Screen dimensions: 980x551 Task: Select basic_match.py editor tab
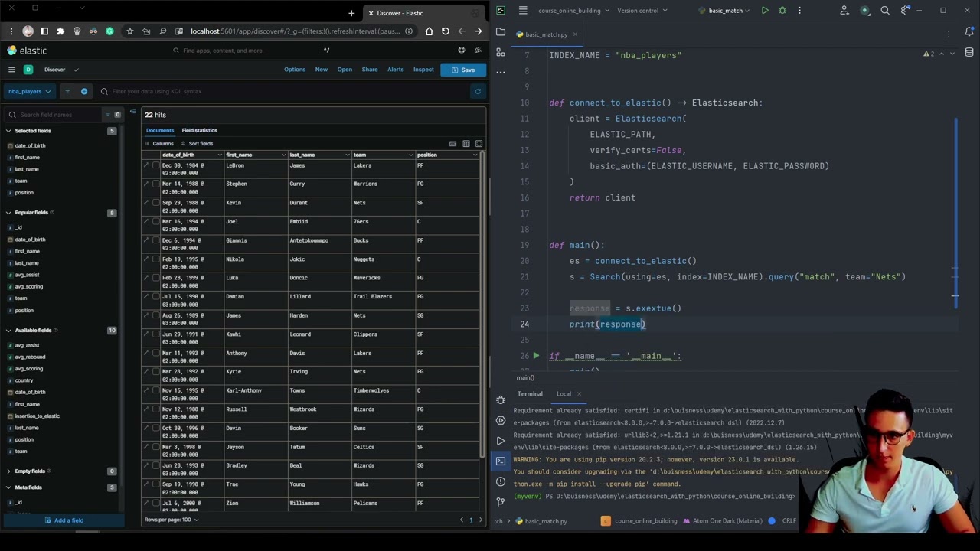pyautogui.click(x=546, y=34)
